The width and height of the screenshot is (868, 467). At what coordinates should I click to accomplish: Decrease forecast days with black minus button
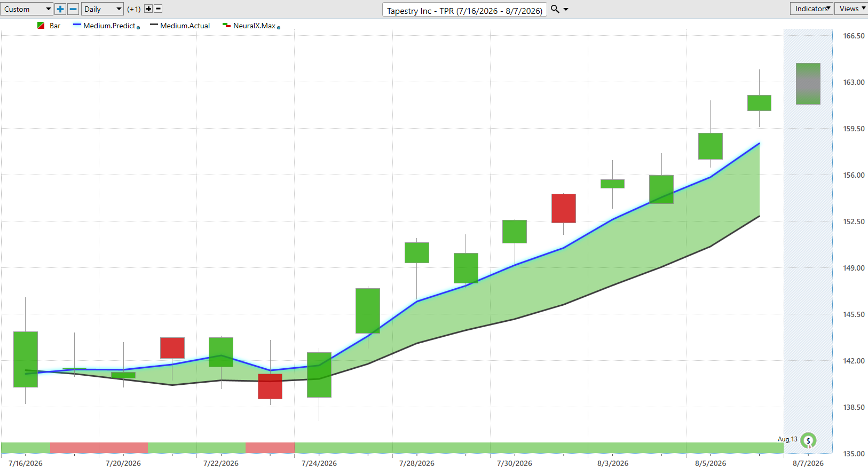point(158,9)
